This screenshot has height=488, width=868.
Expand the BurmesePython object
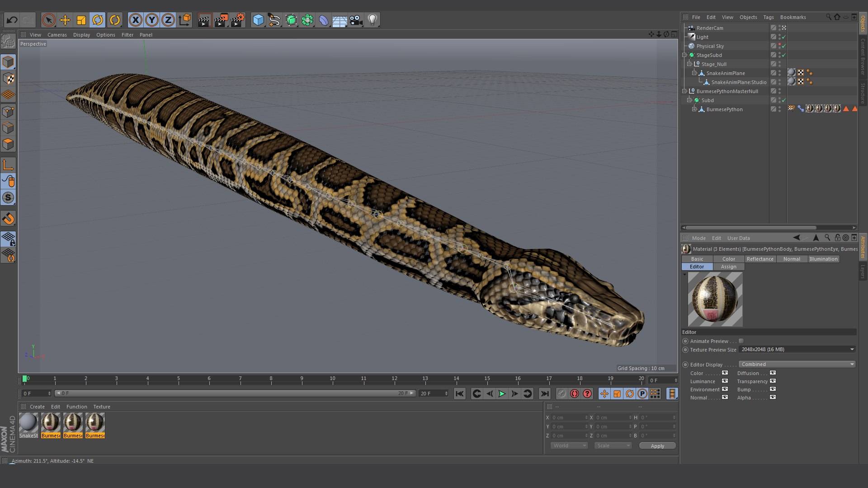pos(694,109)
